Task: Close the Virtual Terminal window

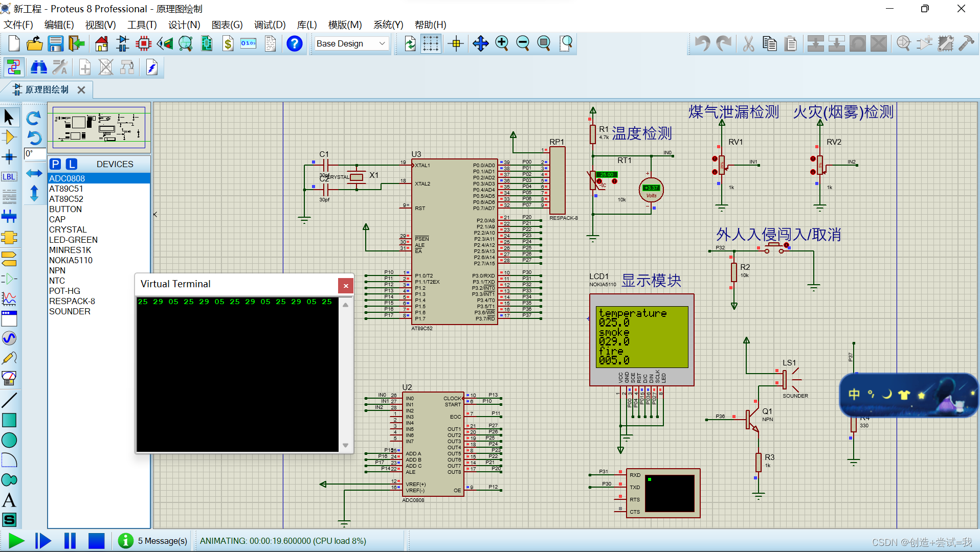Action: [346, 286]
